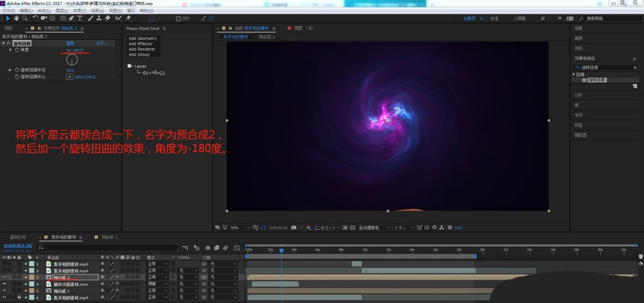Toggle visibility eye of 预合成 2 layer
644x303 pixels.
[x=5, y=277]
